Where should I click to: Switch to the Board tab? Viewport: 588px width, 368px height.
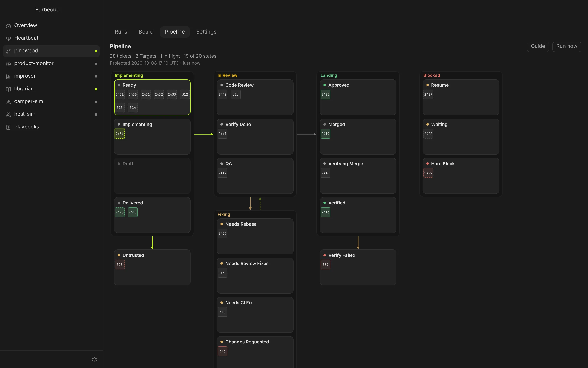[146, 32]
